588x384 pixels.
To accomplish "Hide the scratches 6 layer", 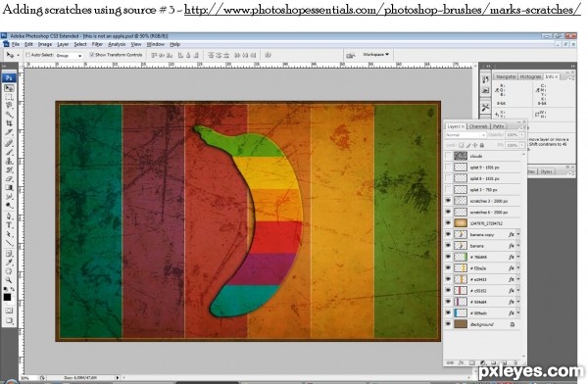I will (448, 212).
